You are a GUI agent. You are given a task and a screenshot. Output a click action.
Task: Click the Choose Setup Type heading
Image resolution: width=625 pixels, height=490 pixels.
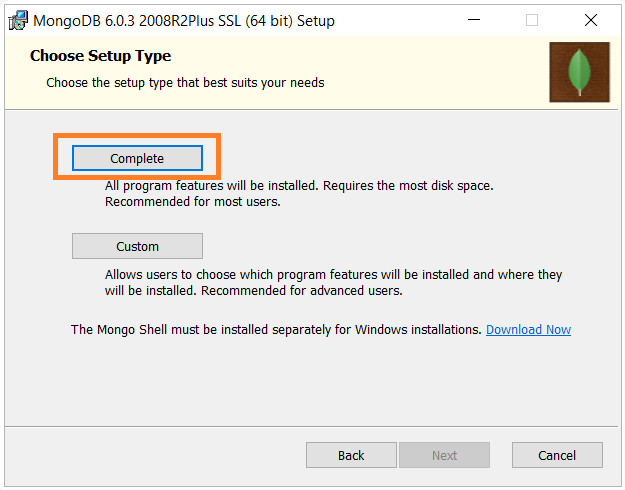point(100,56)
